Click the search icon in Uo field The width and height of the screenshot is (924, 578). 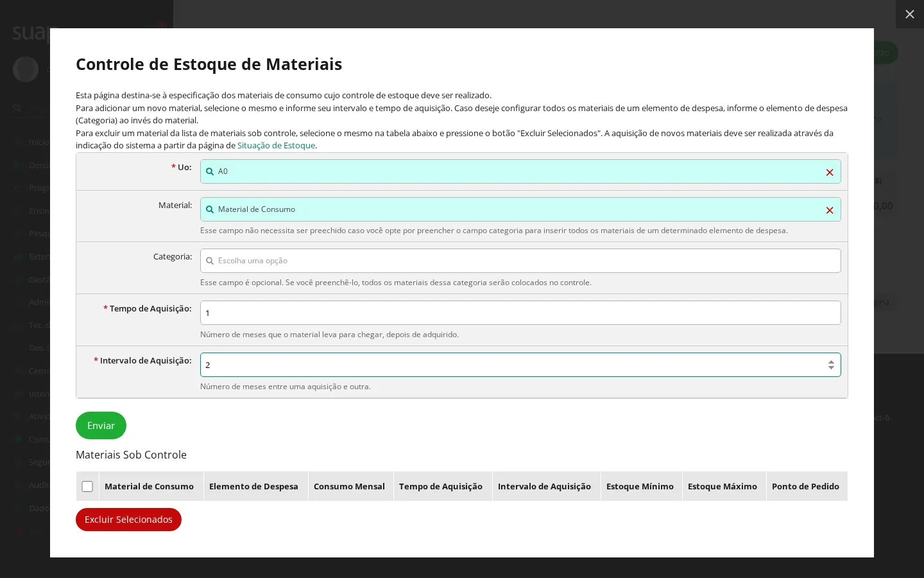click(210, 171)
